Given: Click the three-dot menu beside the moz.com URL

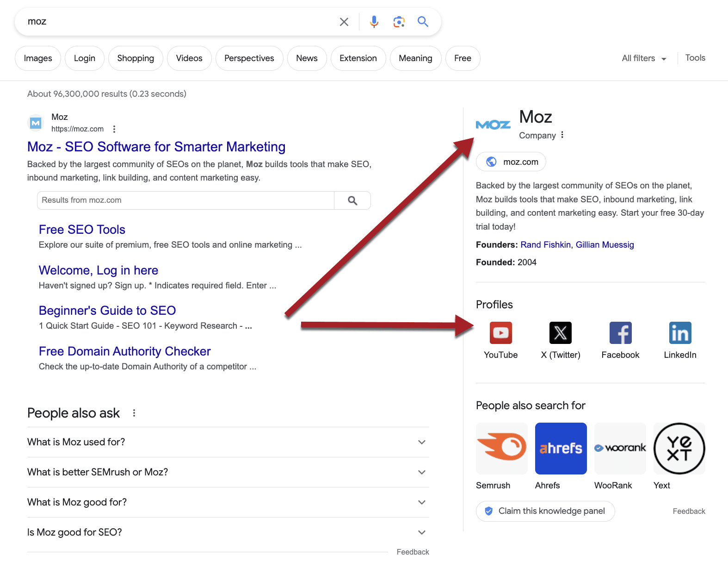Looking at the screenshot, I should 114,129.
